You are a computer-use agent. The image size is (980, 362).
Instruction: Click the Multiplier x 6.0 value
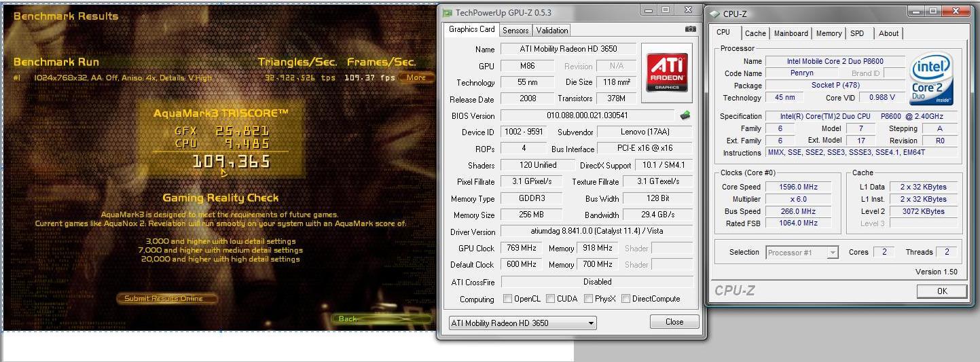pyautogui.click(x=799, y=199)
